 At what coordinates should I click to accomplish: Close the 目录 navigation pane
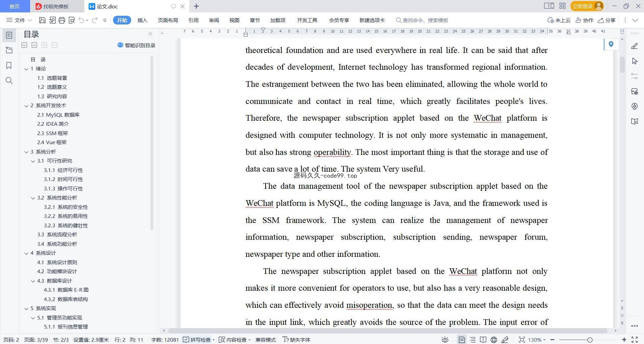150,34
